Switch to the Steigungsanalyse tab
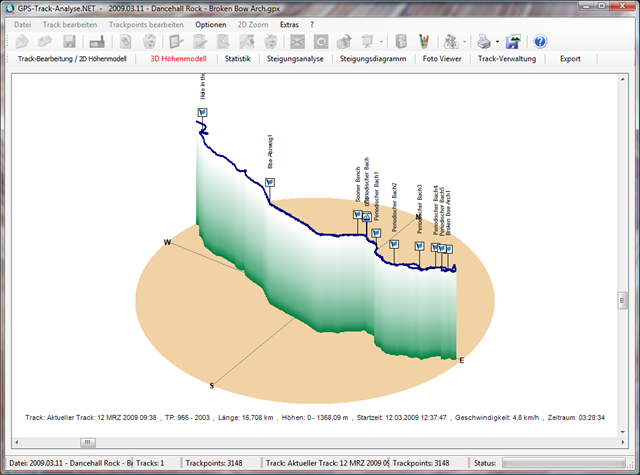This screenshot has height=475, width=640. pos(295,59)
